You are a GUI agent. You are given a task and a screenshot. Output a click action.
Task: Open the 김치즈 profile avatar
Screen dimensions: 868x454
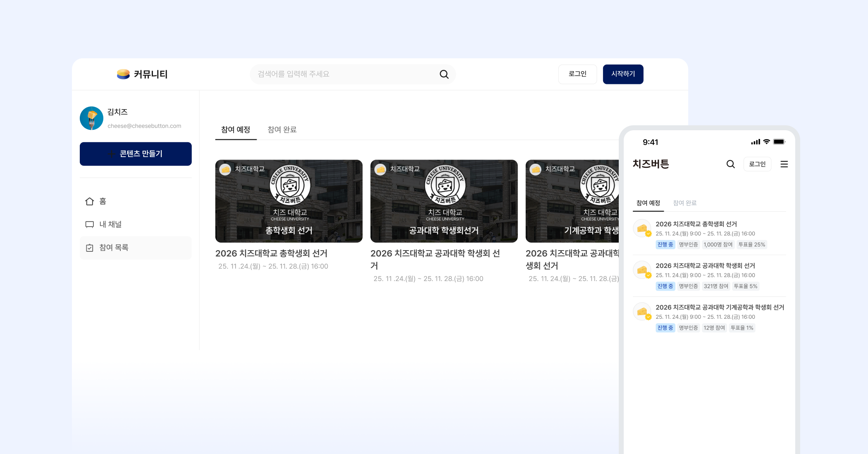tap(91, 118)
